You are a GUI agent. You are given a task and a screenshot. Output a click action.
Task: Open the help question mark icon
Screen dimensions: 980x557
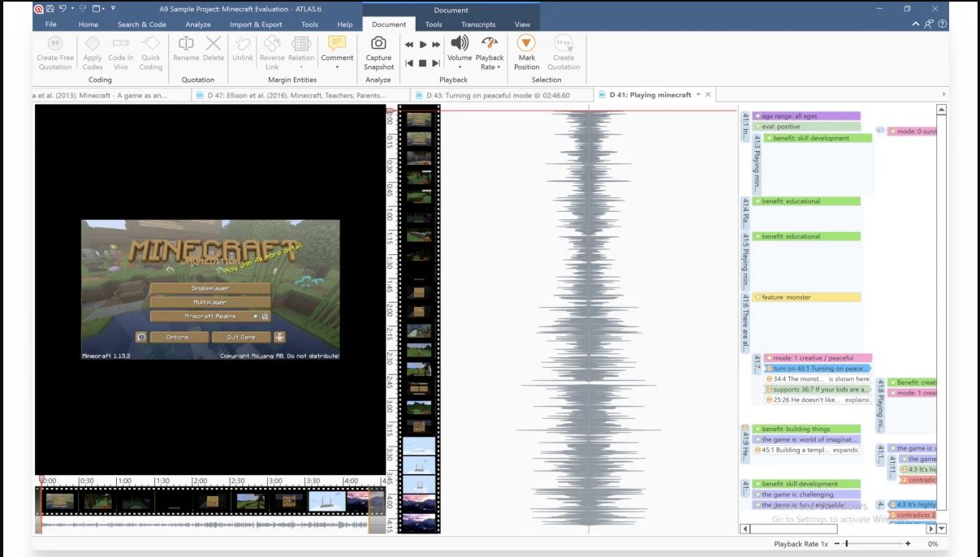pyautogui.click(x=943, y=24)
